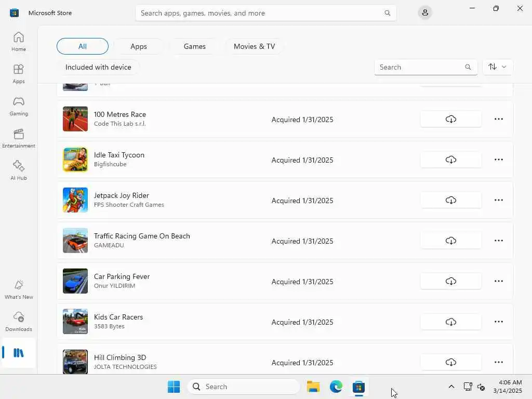The image size is (532, 399).
Task: Open the Windows Start menu
Action: point(174,387)
